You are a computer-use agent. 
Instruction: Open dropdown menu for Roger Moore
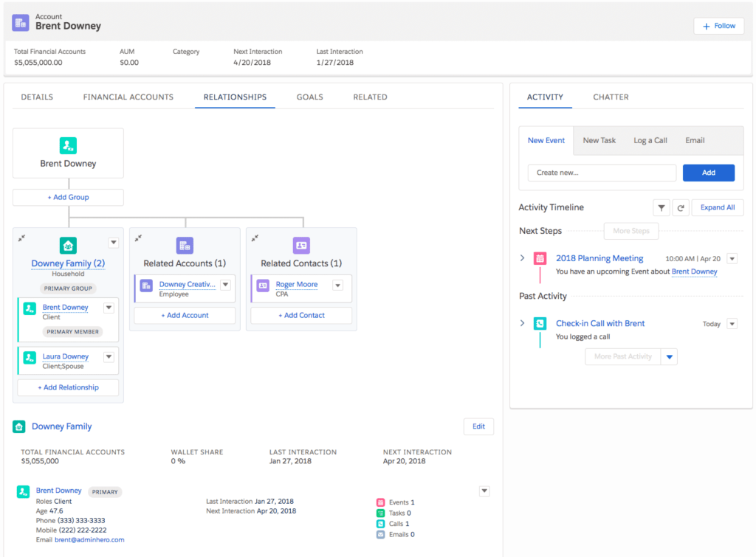[337, 286]
